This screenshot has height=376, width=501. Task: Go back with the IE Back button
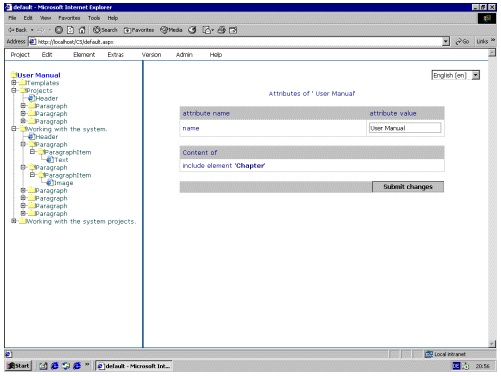pyautogui.click(x=17, y=30)
